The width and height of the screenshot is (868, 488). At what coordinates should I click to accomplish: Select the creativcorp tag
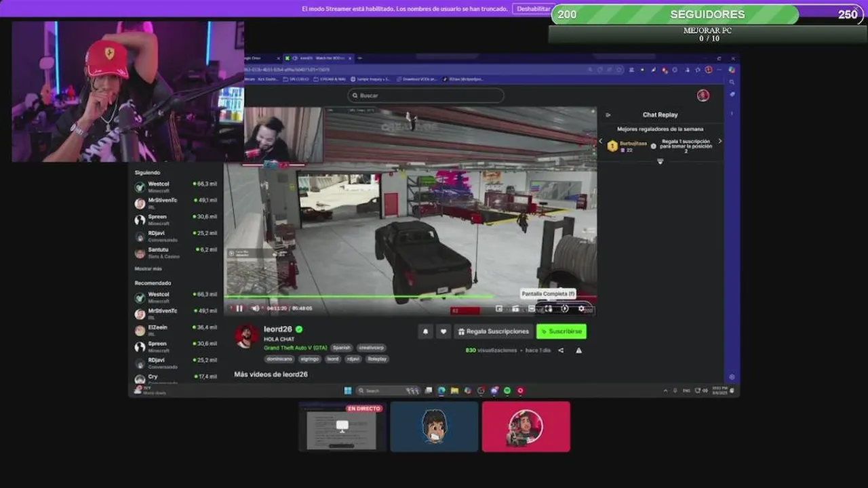pyautogui.click(x=372, y=348)
